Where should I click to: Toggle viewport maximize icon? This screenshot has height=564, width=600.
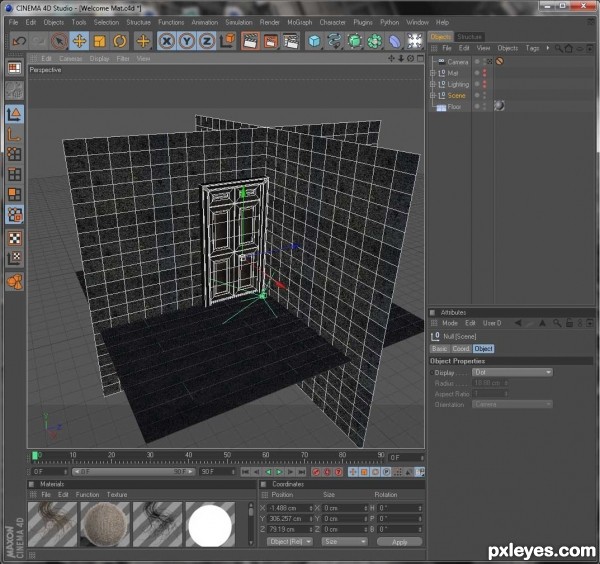click(x=420, y=58)
